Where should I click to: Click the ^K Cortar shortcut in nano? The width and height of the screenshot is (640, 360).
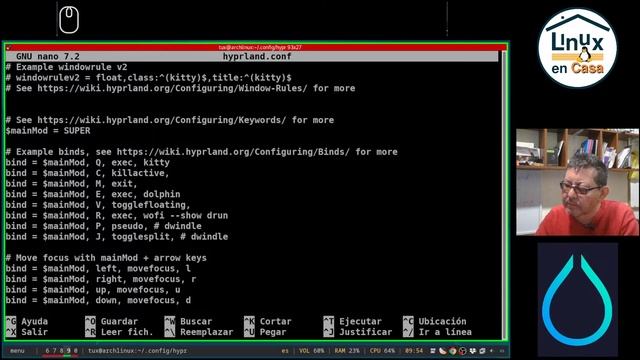point(268,321)
